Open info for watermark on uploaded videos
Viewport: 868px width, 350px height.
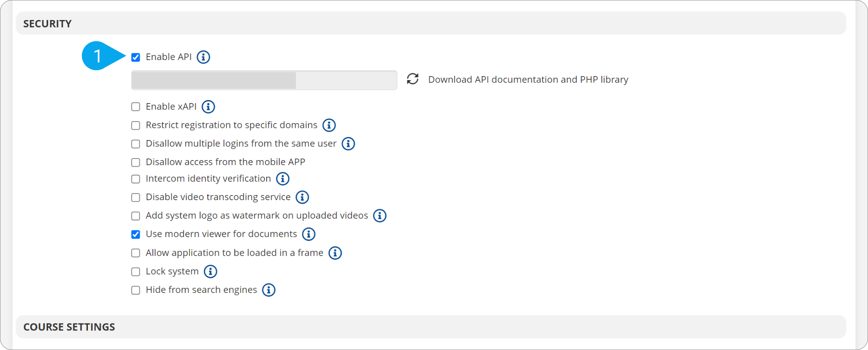pos(380,216)
